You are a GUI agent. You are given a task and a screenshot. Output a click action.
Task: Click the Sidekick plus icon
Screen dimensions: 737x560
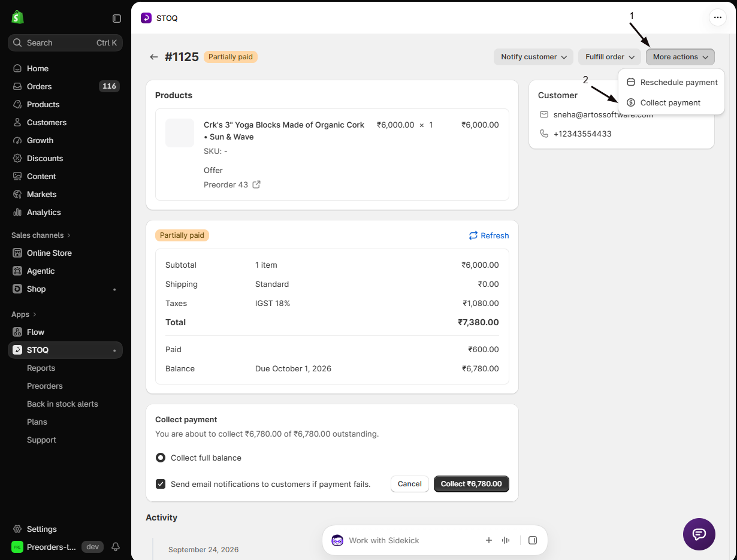point(489,540)
